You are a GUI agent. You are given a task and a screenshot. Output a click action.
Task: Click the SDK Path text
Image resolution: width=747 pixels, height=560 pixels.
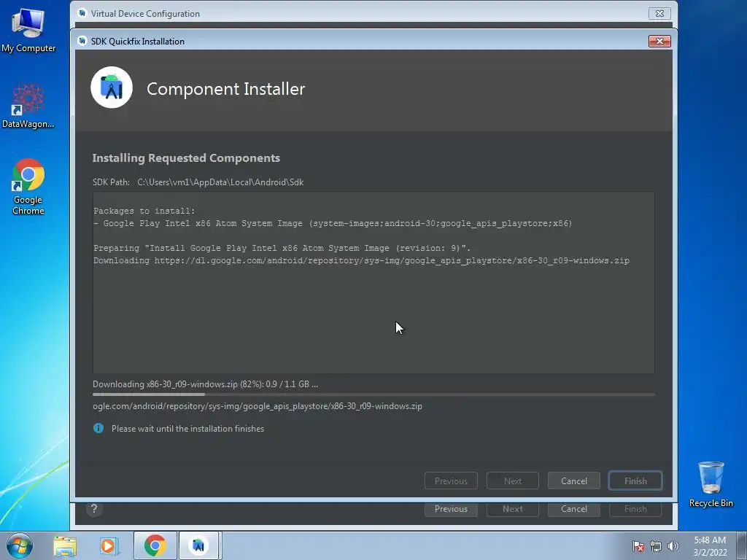198,182
